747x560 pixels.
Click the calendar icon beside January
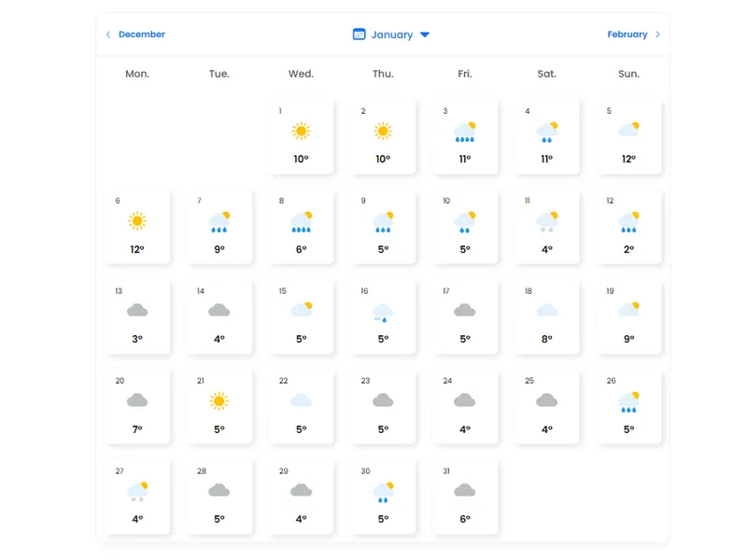tap(359, 35)
